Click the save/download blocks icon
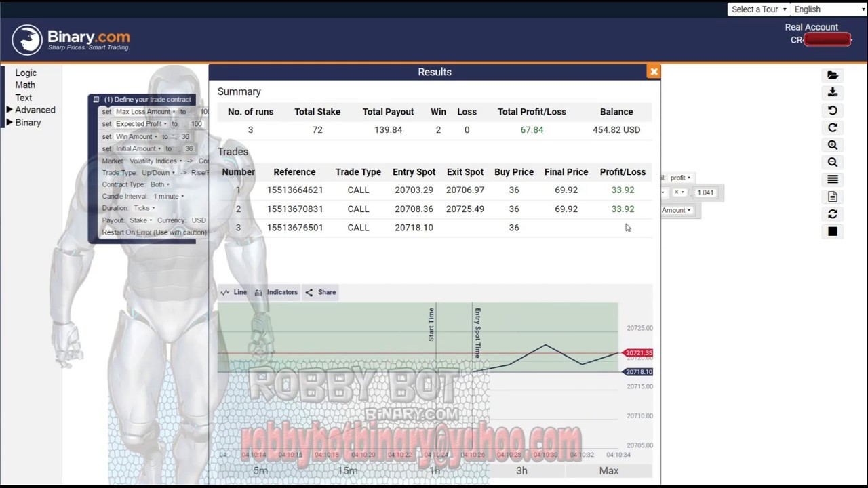 point(833,92)
